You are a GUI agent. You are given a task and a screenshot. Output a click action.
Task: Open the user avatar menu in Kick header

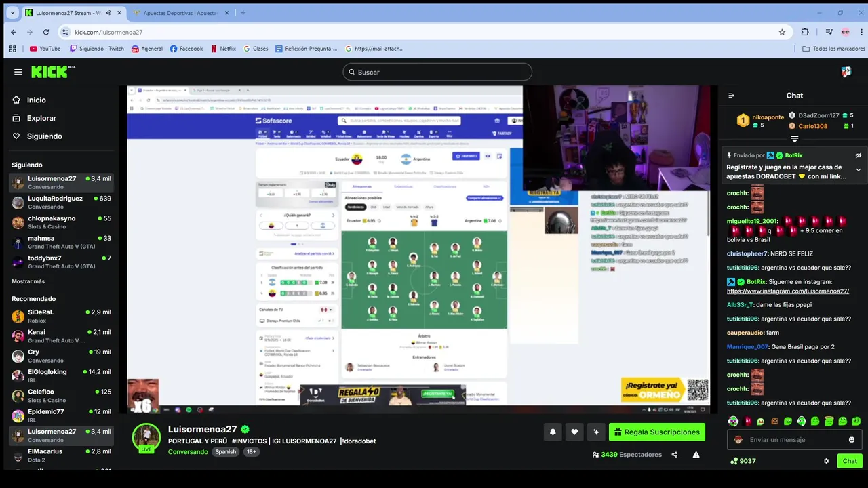point(846,72)
